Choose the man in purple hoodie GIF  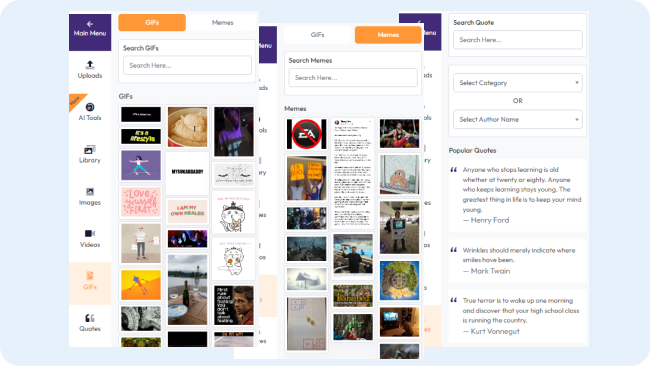tap(234, 131)
